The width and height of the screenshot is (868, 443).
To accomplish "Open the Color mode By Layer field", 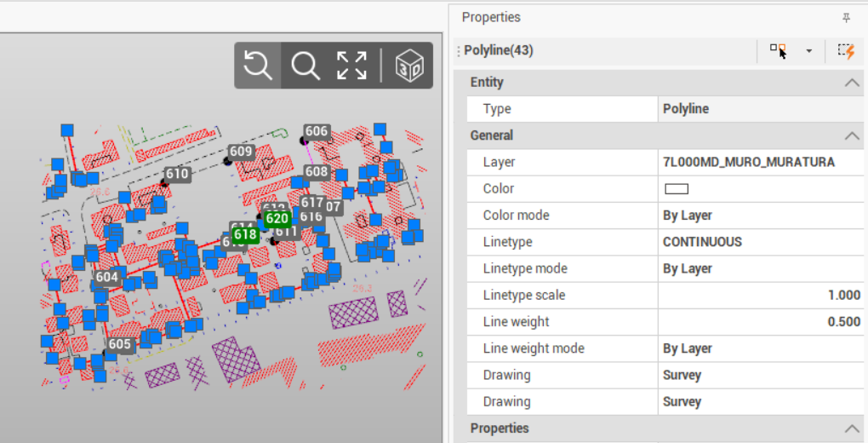I will tap(761, 216).
